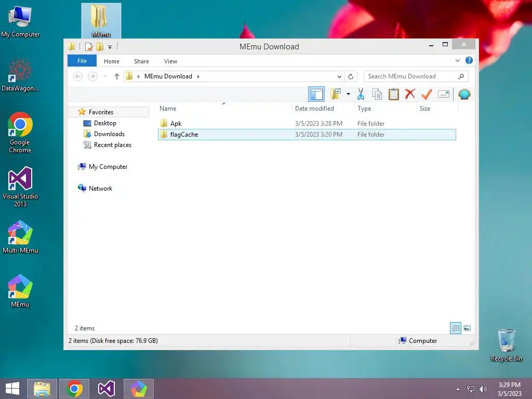Click the Windows Start button

coord(12,389)
